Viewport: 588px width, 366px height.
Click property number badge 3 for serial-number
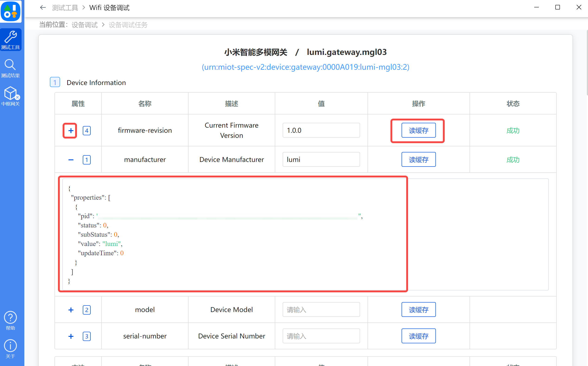(x=86, y=336)
